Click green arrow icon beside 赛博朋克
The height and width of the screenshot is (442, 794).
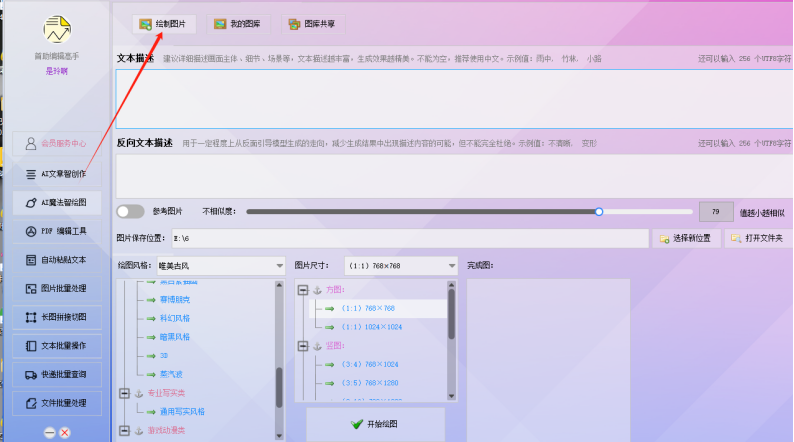pos(151,300)
